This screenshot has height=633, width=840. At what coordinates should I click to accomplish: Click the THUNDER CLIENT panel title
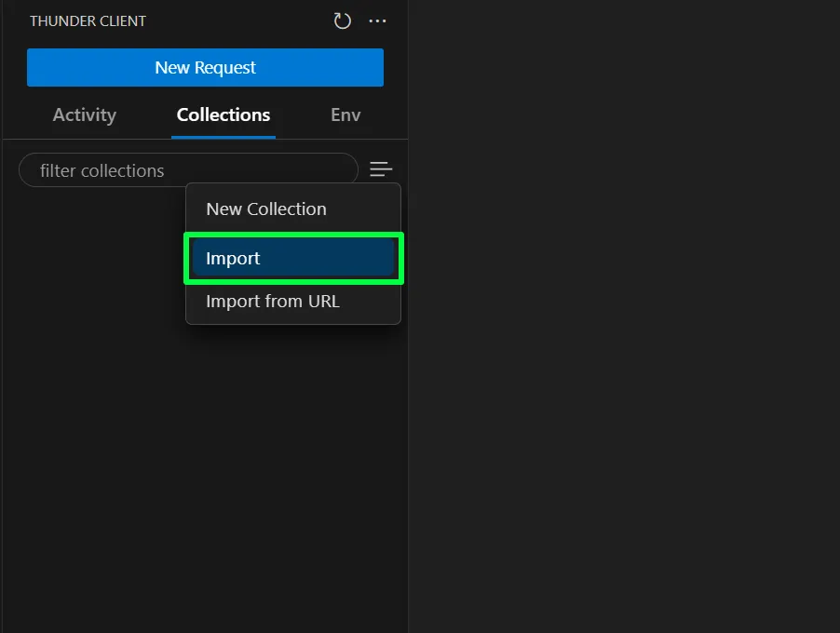pyautogui.click(x=88, y=20)
